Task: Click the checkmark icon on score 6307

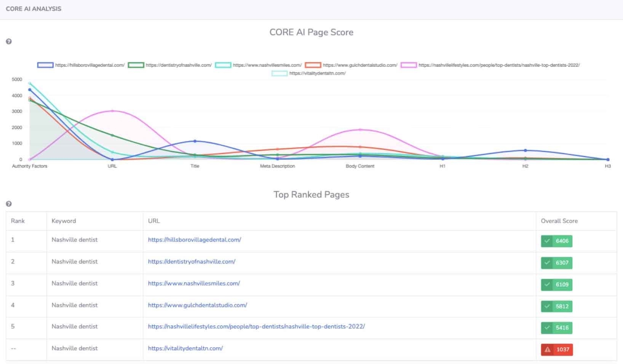Action: click(x=547, y=263)
